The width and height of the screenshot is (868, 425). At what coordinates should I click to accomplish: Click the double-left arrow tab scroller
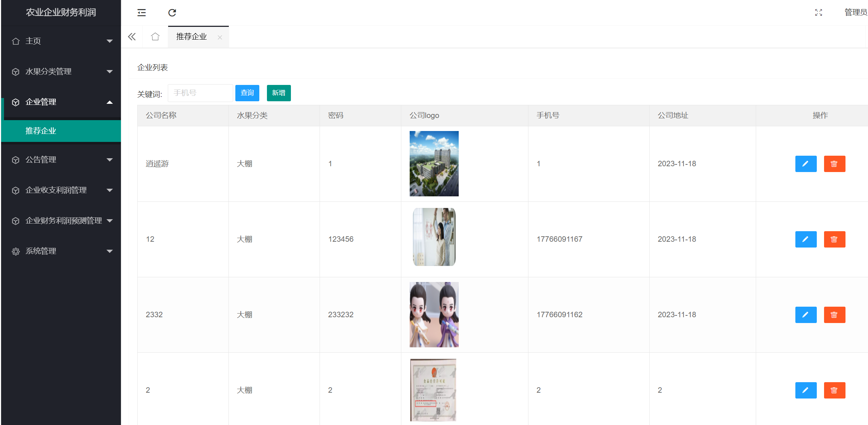point(132,37)
